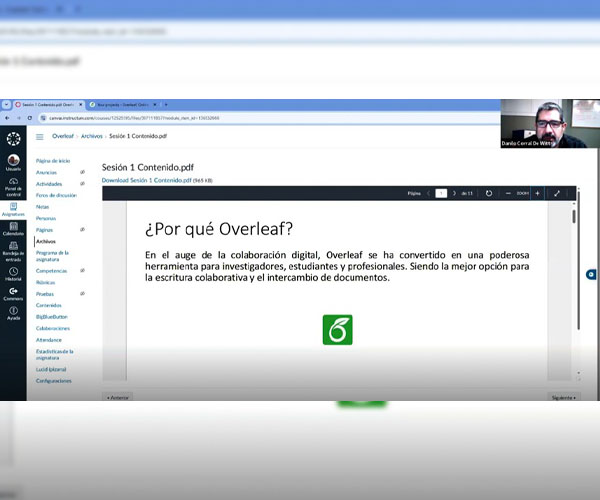This screenshot has width=600, height=500.
Task: Go back with the browser back arrow
Action: [7, 118]
